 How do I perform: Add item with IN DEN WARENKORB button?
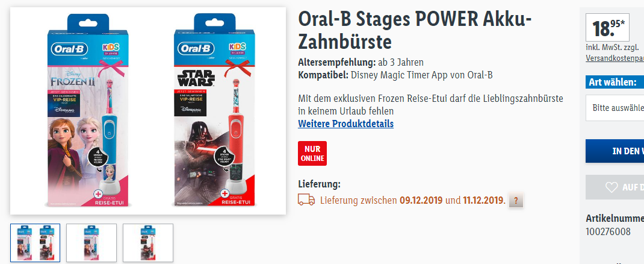(615, 151)
